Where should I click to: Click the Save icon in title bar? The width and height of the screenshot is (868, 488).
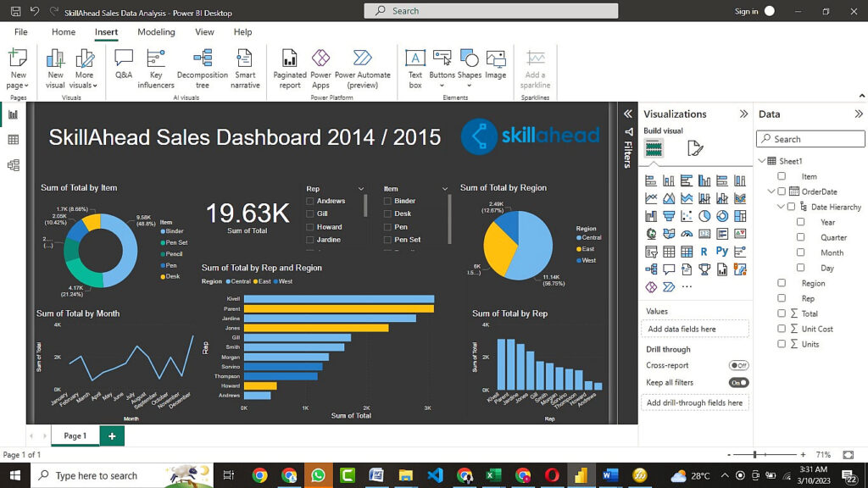tap(16, 11)
